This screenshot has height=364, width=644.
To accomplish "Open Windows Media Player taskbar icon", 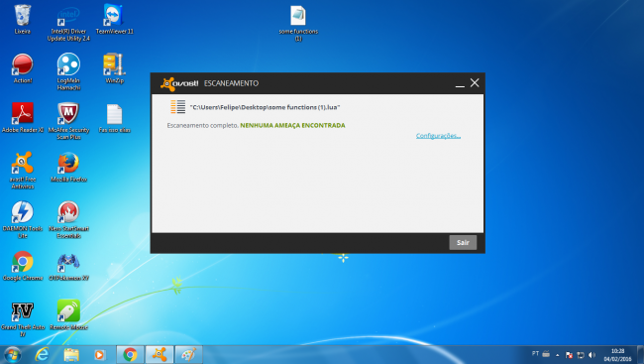I will pyautogui.click(x=99, y=354).
